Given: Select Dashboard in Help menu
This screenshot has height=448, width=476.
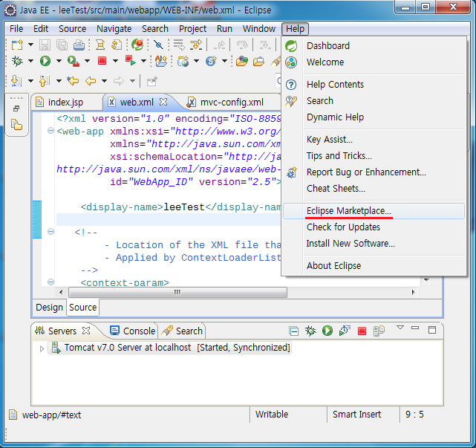Looking at the screenshot, I should pyautogui.click(x=374, y=46).
